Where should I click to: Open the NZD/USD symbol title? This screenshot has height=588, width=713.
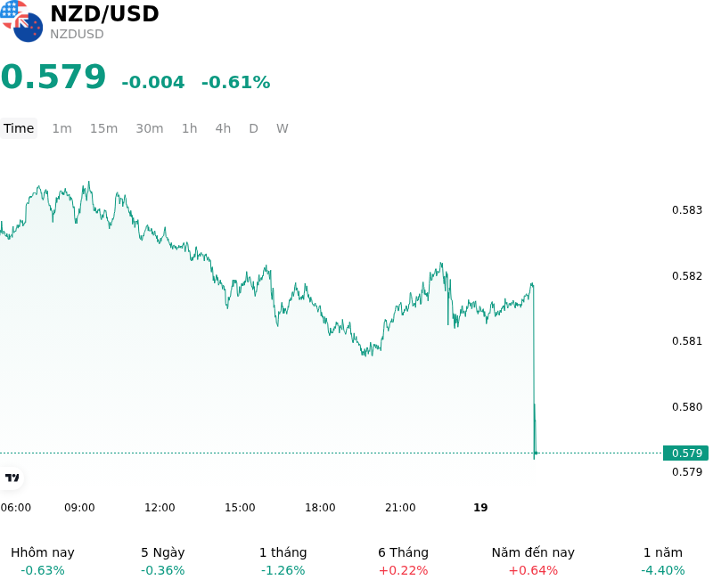(104, 14)
